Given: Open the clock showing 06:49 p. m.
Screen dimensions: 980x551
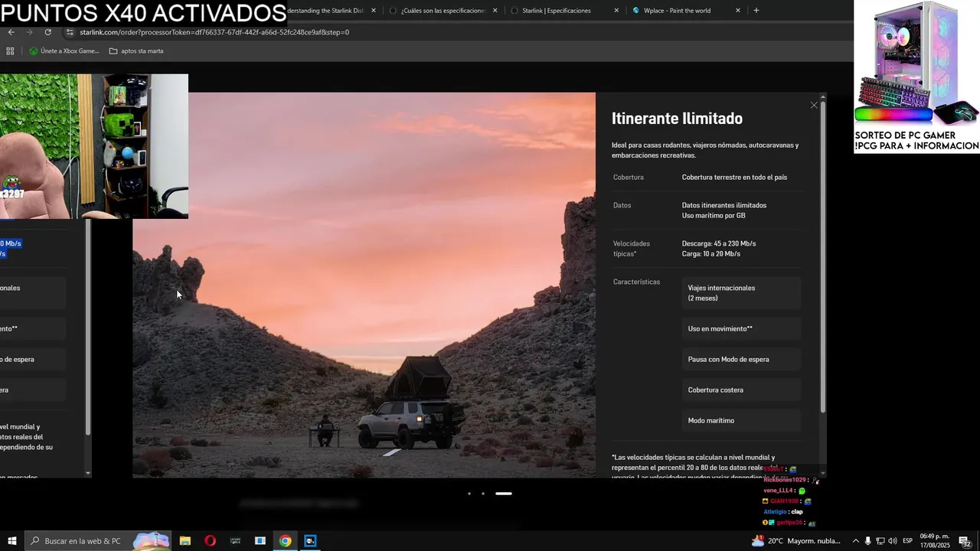Looking at the screenshot, I should tap(935, 541).
